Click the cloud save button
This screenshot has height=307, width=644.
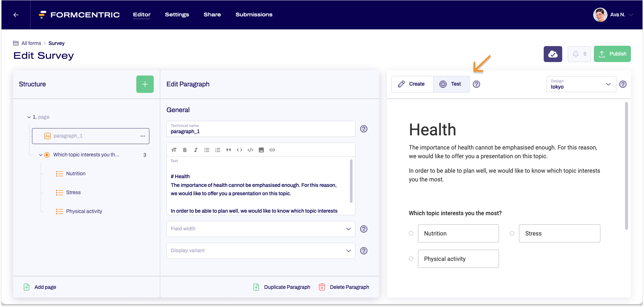pos(553,54)
